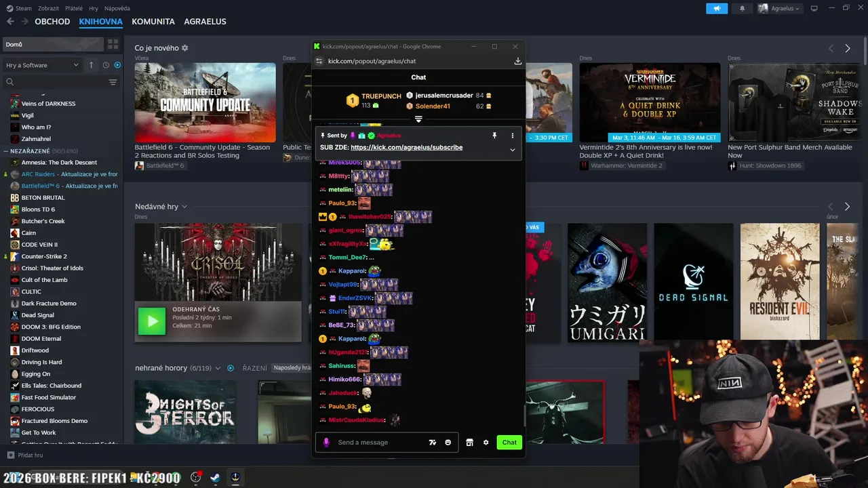
Task: Open Kick chat settings gear
Action: (486, 443)
